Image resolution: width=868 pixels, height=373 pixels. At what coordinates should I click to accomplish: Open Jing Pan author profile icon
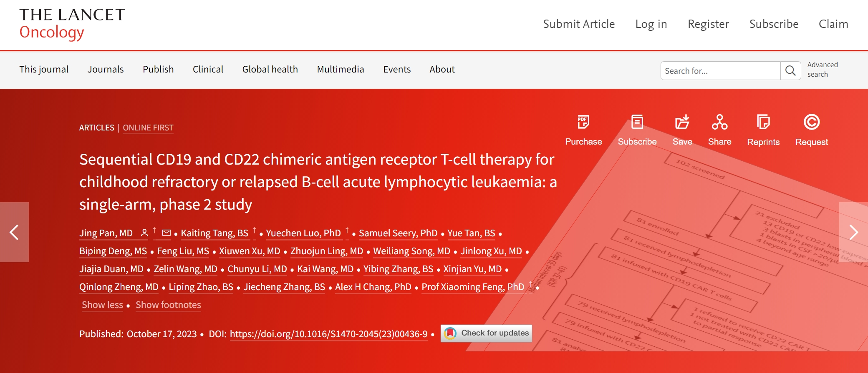point(144,233)
